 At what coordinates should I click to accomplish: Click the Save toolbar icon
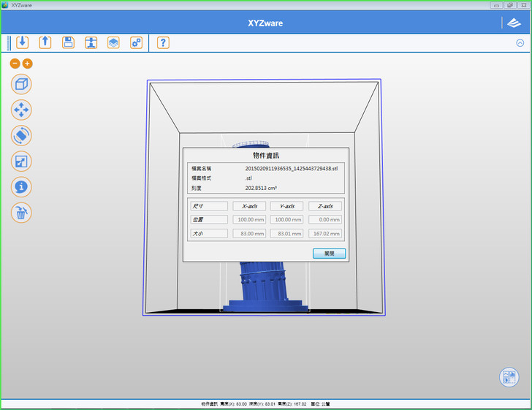68,42
